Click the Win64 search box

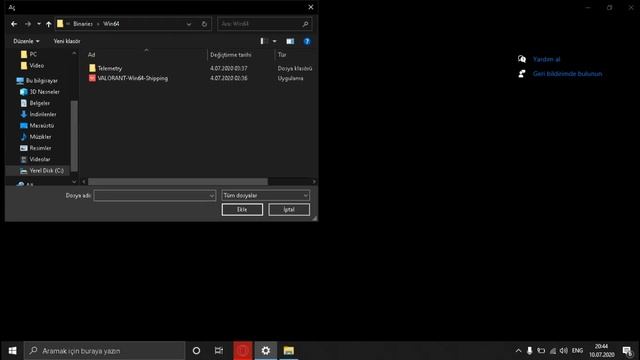(x=265, y=24)
